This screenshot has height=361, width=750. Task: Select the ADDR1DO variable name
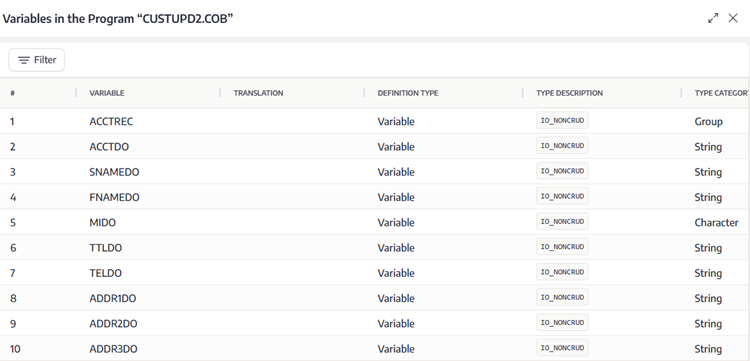tap(112, 298)
